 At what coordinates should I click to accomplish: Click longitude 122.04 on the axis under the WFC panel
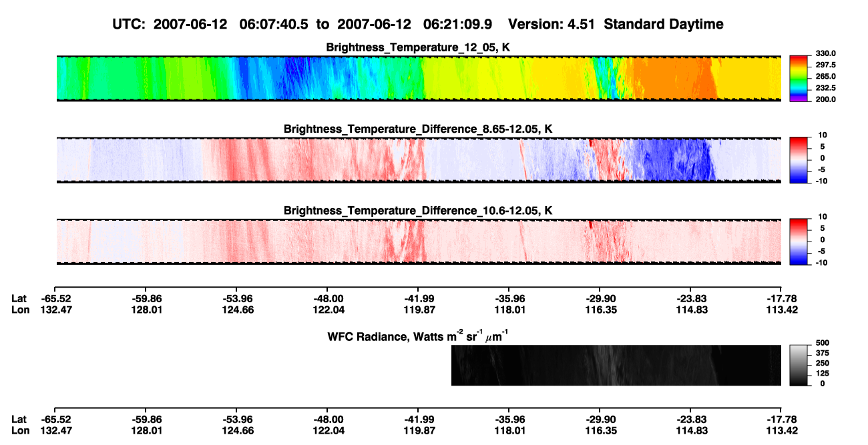(329, 430)
